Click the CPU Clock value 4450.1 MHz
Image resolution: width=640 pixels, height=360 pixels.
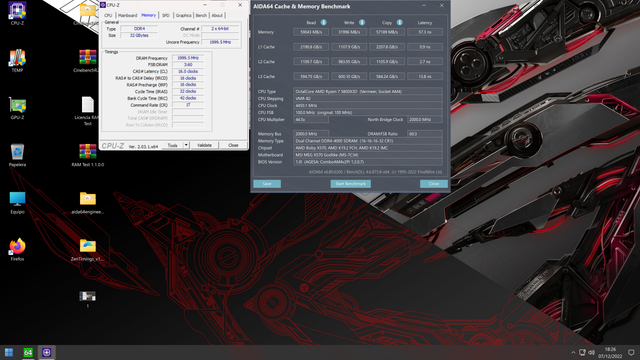point(368,105)
